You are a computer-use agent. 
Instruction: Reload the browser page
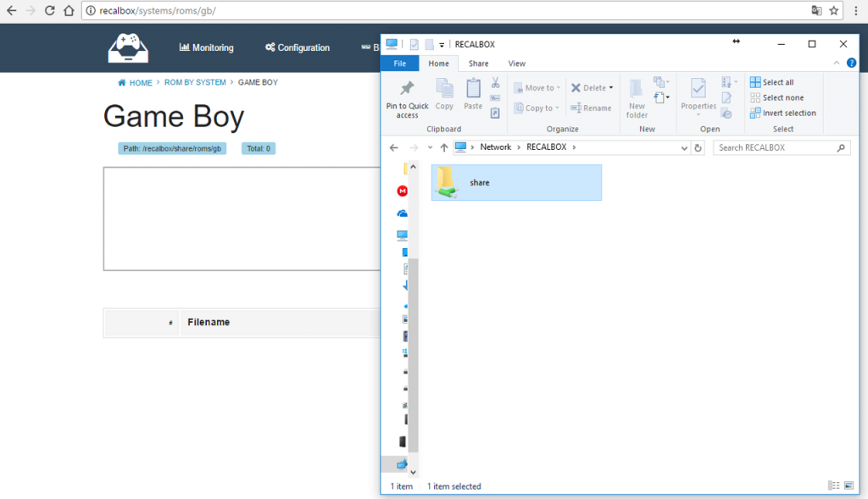pos(50,11)
